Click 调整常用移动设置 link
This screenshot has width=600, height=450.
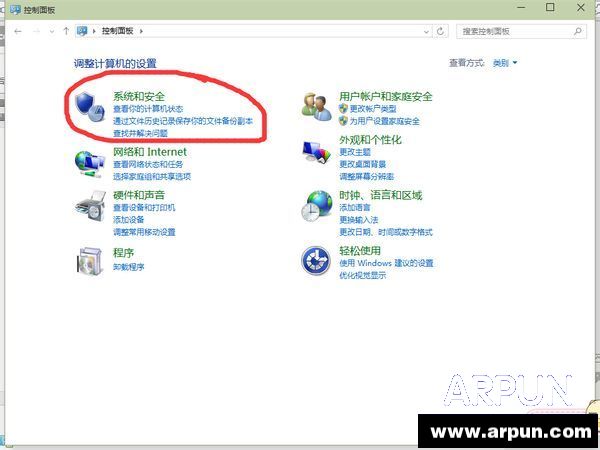(144, 232)
